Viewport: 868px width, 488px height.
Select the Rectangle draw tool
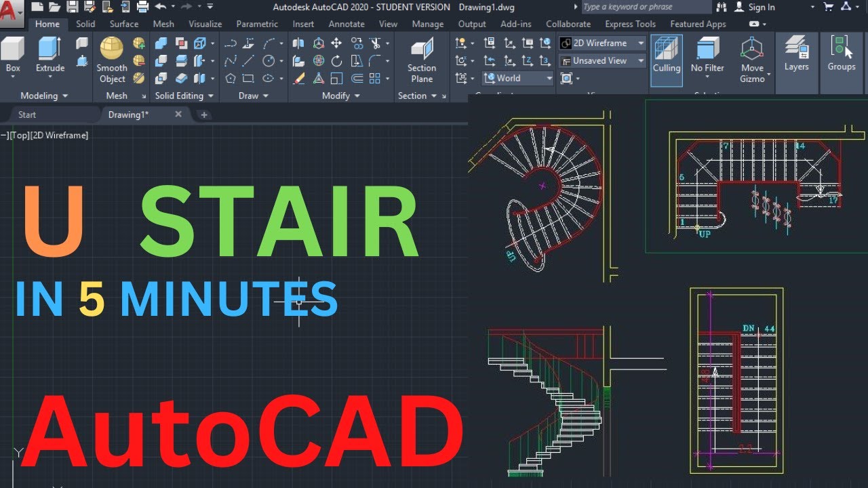[248, 79]
